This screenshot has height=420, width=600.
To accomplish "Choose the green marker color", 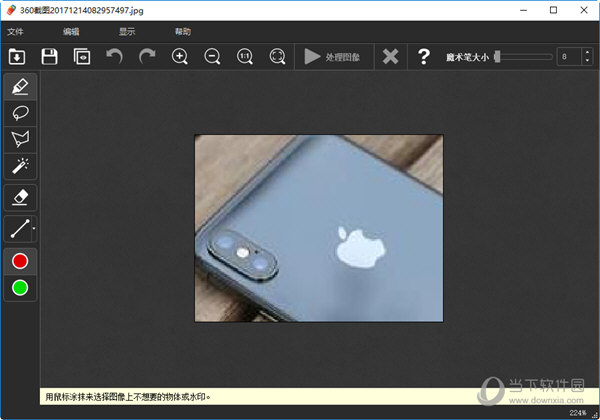I will pos(20,288).
